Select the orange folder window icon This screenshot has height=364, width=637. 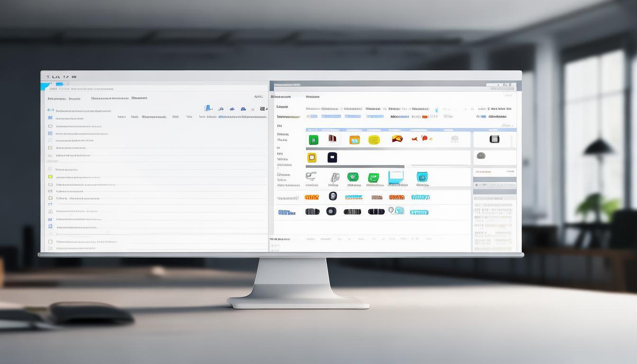coord(355,140)
